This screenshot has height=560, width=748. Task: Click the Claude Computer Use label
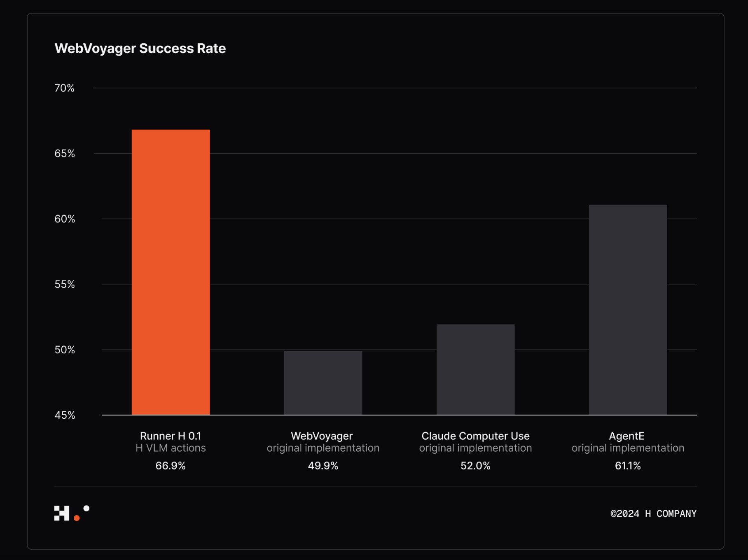(x=475, y=436)
